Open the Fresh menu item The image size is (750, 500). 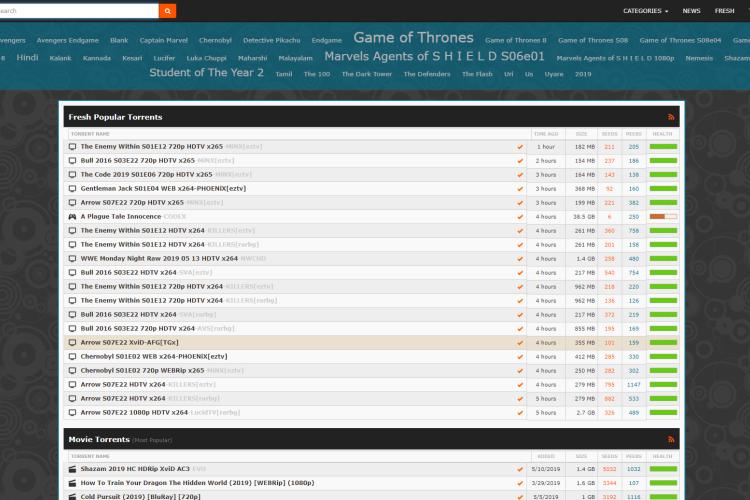pos(724,11)
